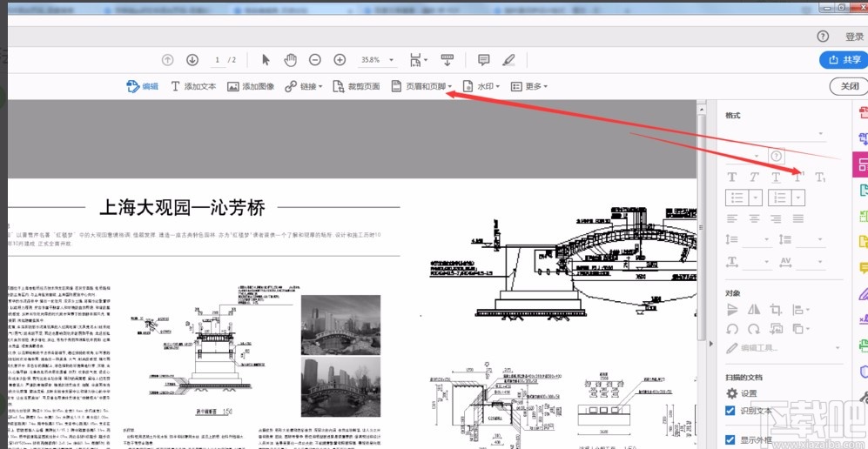Click the replace image icon

click(776, 328)
